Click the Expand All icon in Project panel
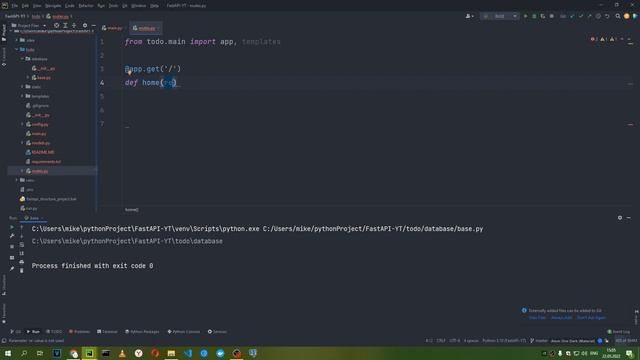 65,25
